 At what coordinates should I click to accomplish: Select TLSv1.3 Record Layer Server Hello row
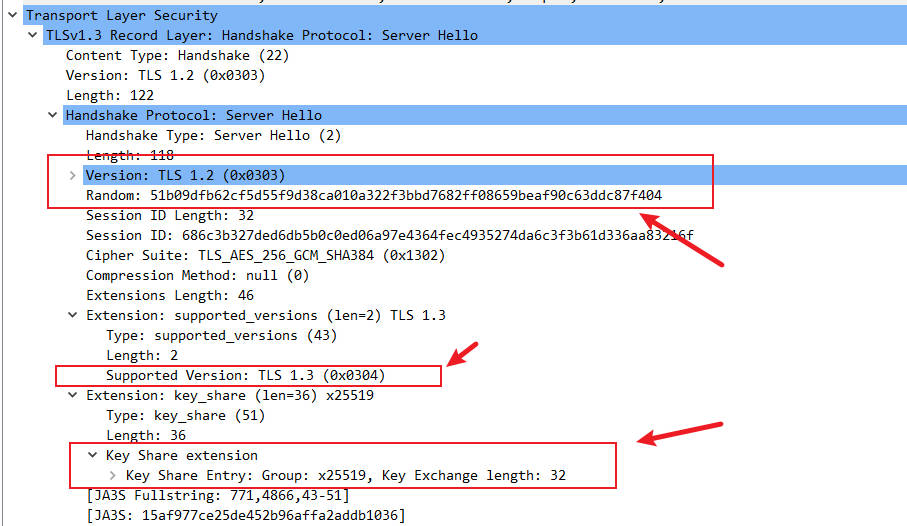tap(475, 35)
